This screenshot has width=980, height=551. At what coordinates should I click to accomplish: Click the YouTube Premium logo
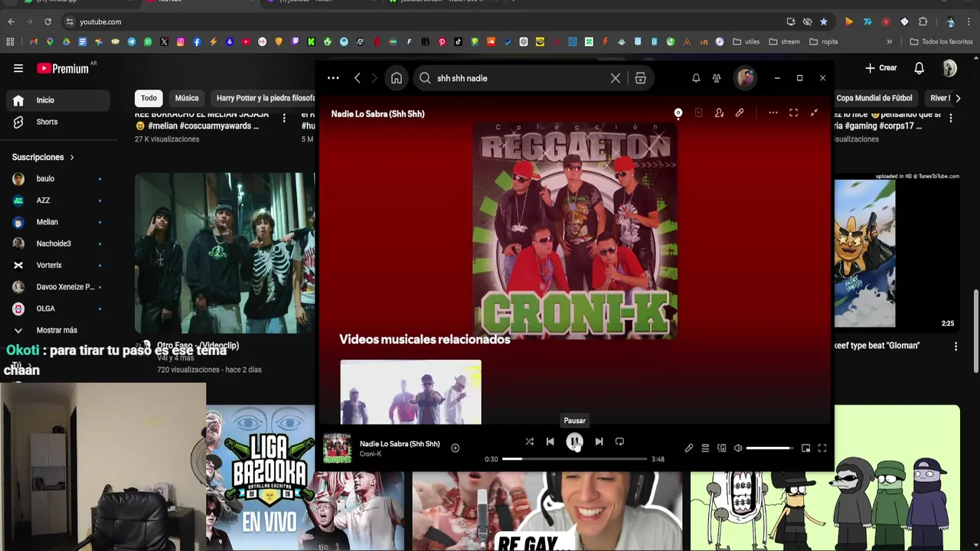(63, 68)
